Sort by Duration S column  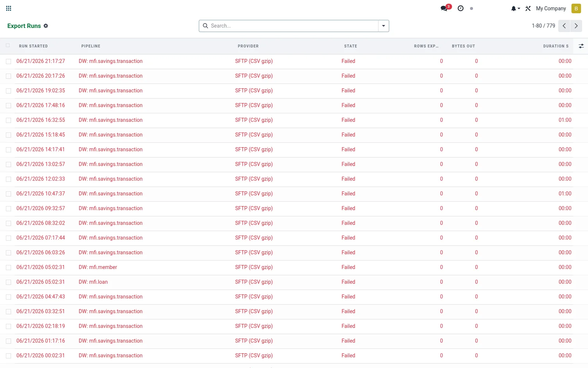[x=556, y=46]
